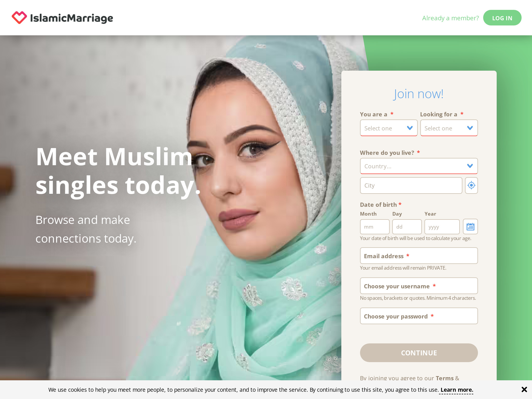This screenshot has width=532, height=399.
Task: Select the Year yyyy field
Action: tap(442, 227)
